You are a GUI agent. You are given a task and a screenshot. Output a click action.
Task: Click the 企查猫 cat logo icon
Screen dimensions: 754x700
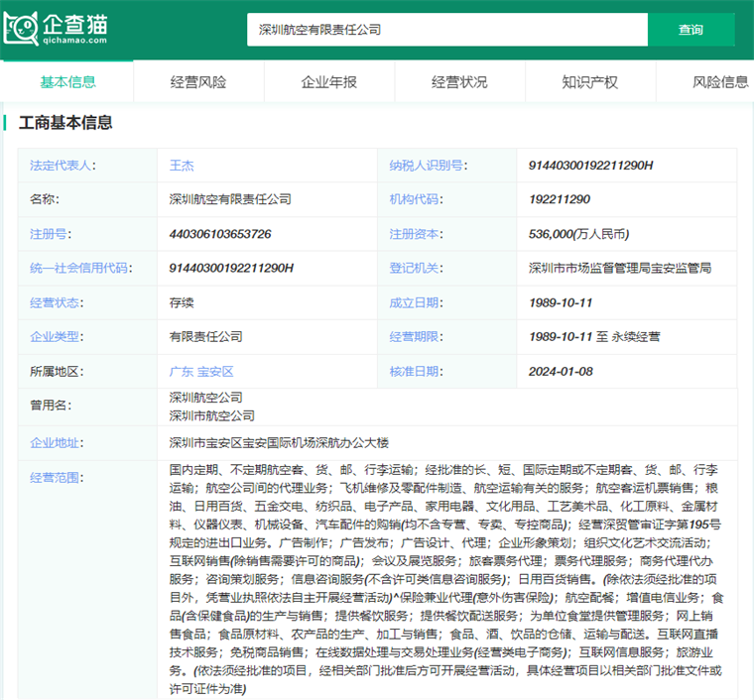point(21,29)
